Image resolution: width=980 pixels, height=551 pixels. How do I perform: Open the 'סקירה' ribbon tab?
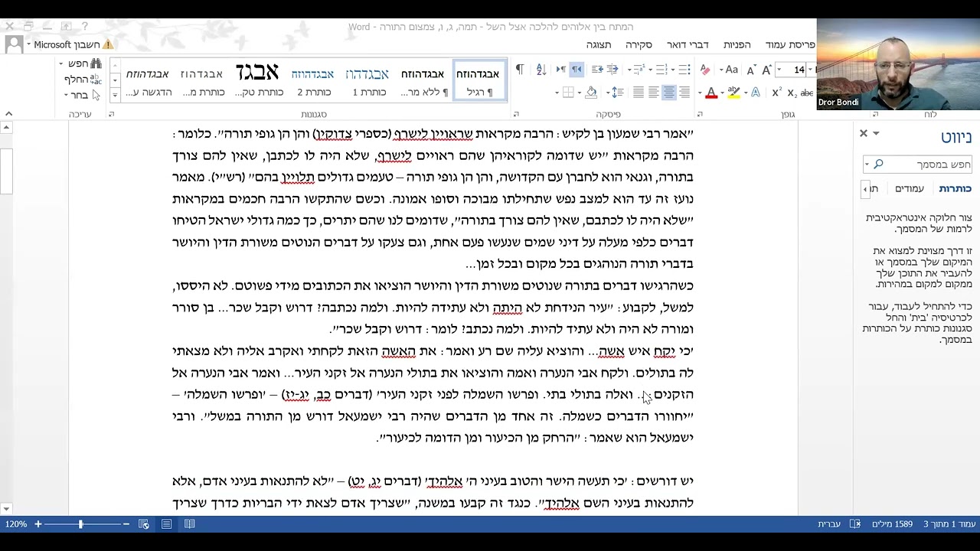[639, 45]
